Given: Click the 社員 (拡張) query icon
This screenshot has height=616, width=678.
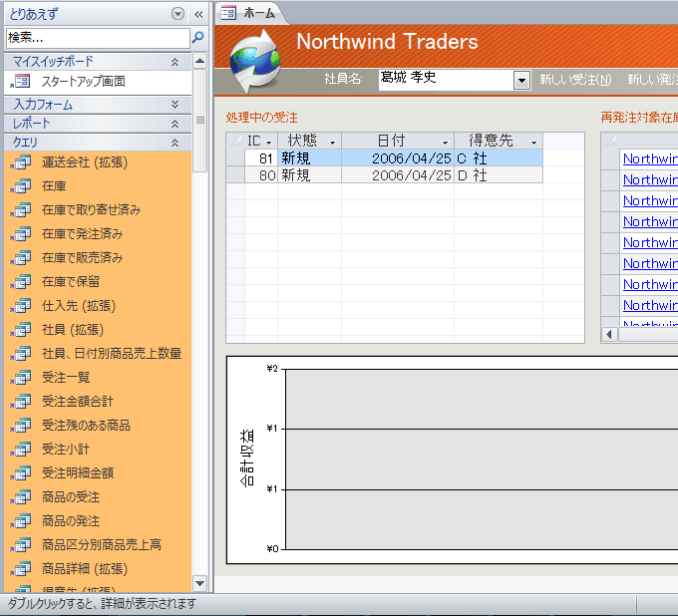Looking at the screenshot, I should (21, 330).
